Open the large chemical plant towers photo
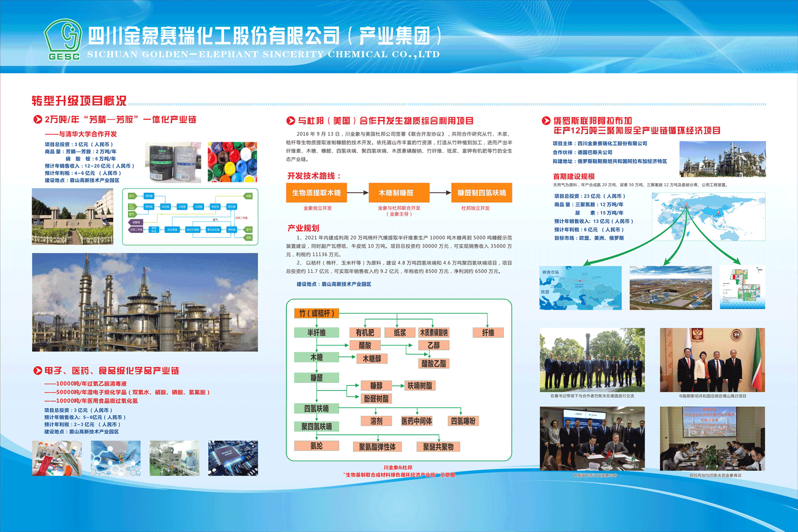Screen dimensions: 798x532 145,302
